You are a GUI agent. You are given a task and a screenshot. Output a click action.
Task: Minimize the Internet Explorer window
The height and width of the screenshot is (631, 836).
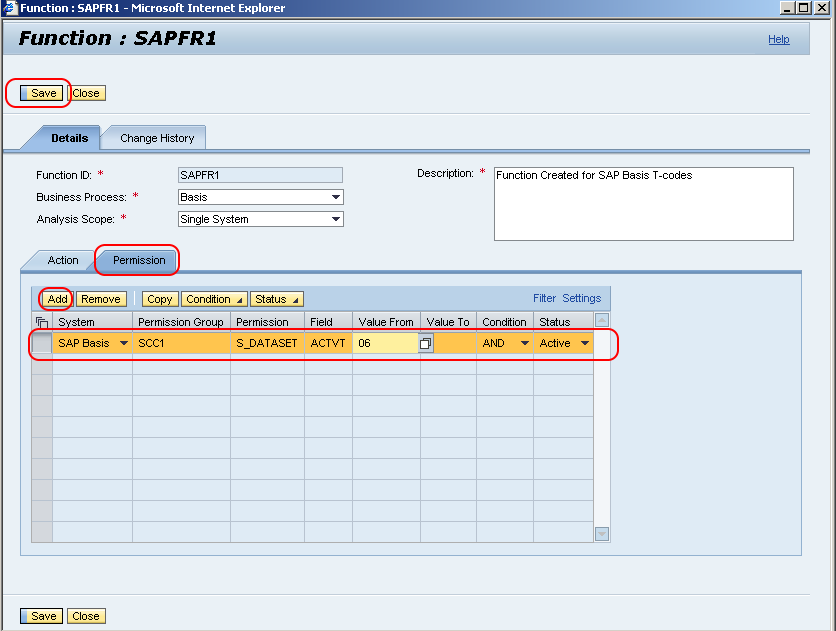787,8
